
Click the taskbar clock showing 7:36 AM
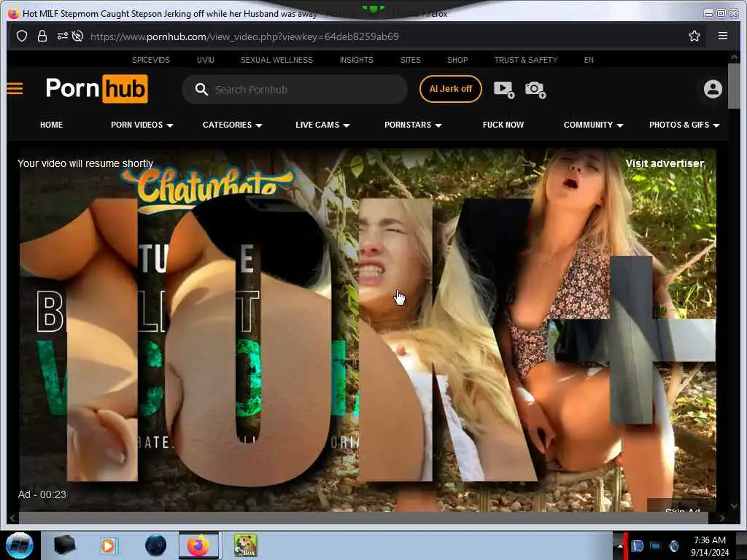click(710, 546)
